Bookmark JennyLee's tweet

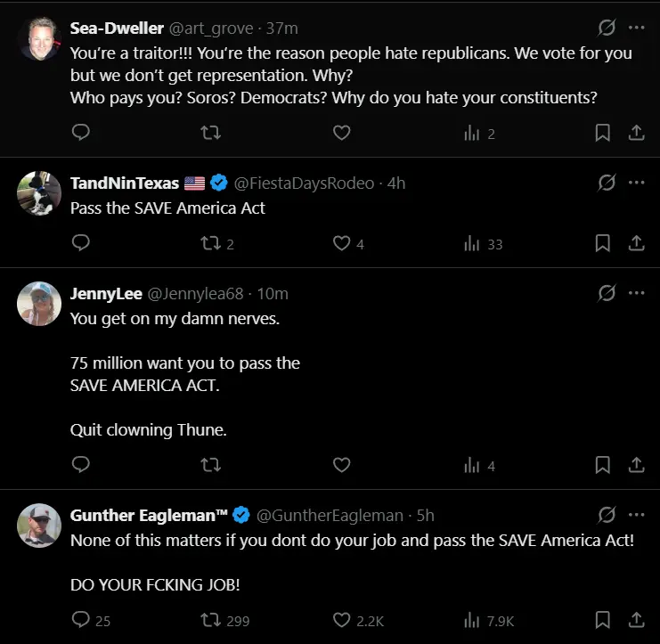tap(602, 465)
